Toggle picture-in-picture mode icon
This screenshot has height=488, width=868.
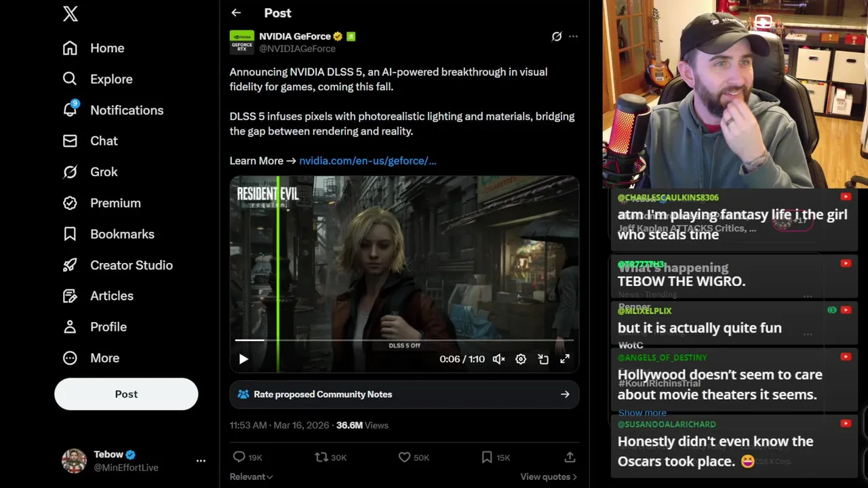[543, 359]
